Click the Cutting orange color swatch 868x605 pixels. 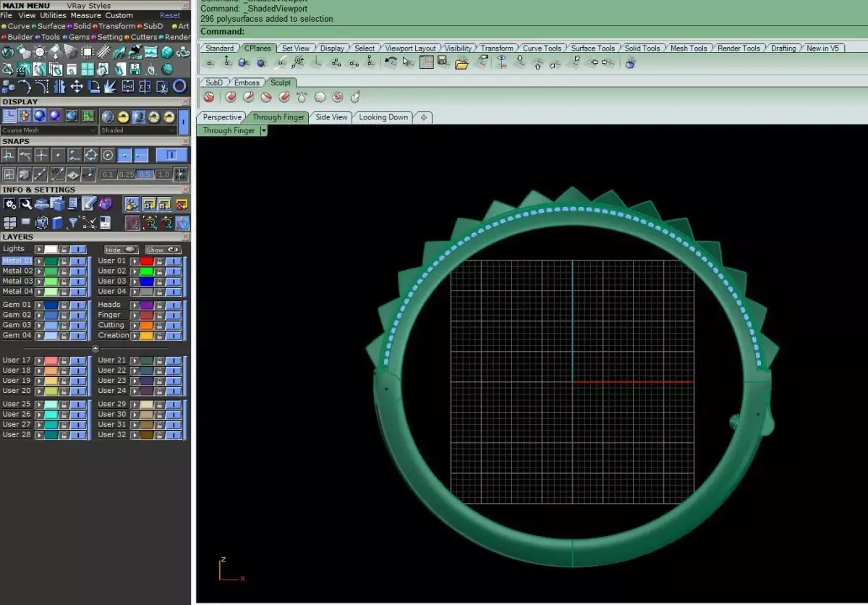[x=147, y=326]
